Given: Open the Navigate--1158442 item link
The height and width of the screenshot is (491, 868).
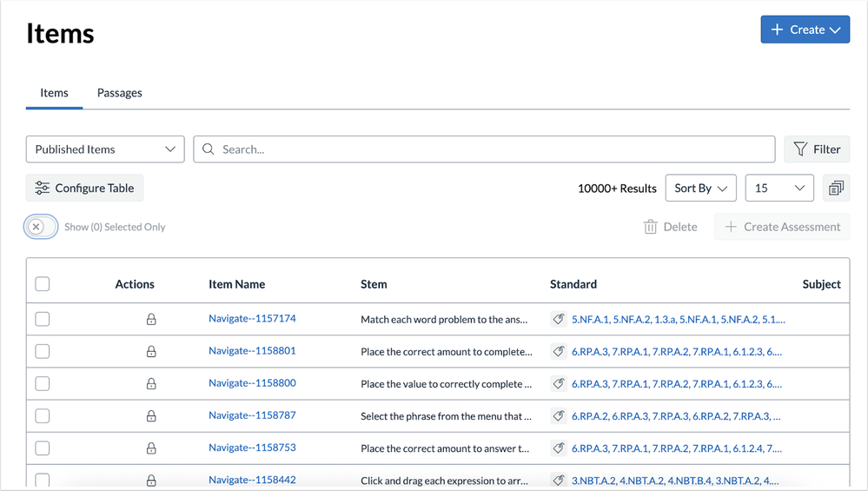Looking at the screenshot, I should [252, 480].
